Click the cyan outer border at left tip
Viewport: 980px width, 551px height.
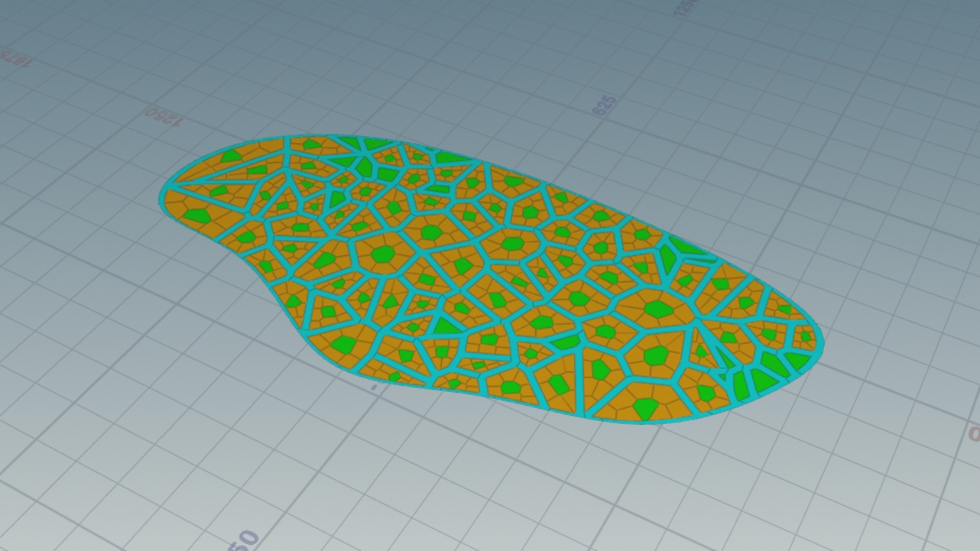[x=162, y=199]
